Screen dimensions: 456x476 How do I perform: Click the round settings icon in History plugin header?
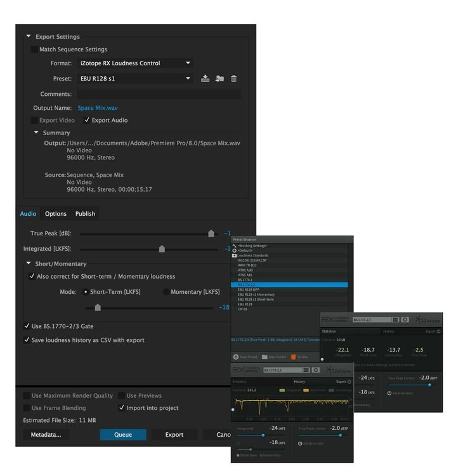pyautogui.click(x=316, y=370)
